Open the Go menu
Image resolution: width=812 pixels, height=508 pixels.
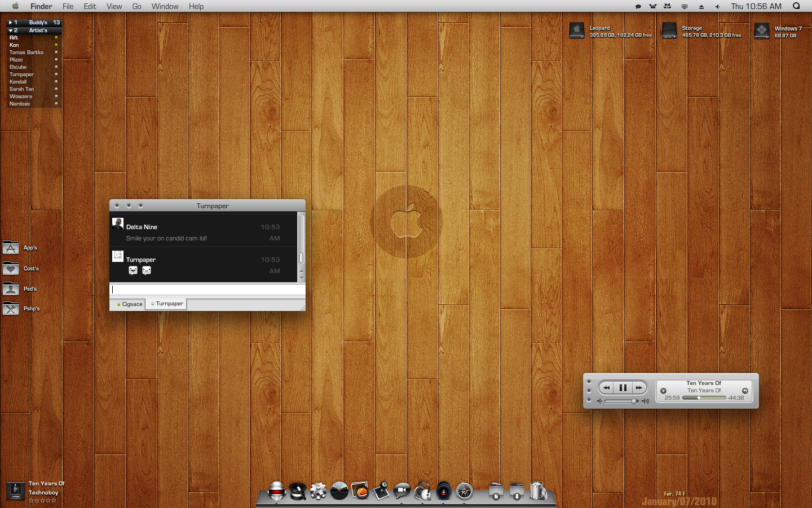(137, 6)
